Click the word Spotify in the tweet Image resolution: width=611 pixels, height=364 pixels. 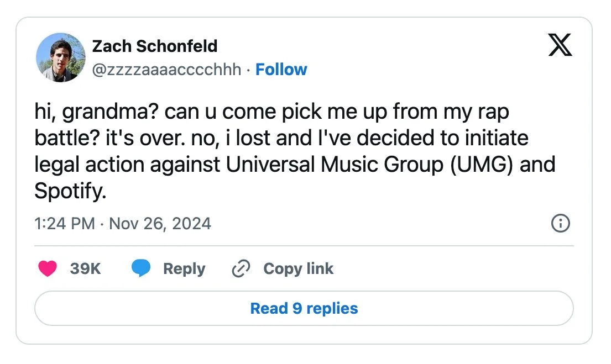(69, 191)
